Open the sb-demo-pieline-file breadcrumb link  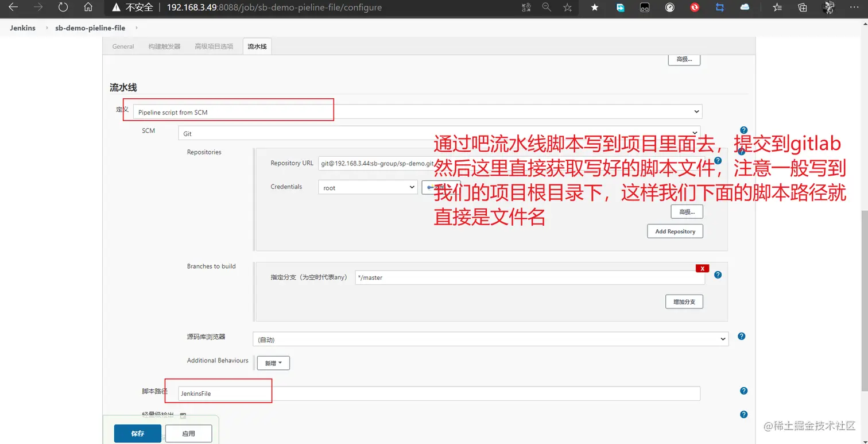[90, 28]
